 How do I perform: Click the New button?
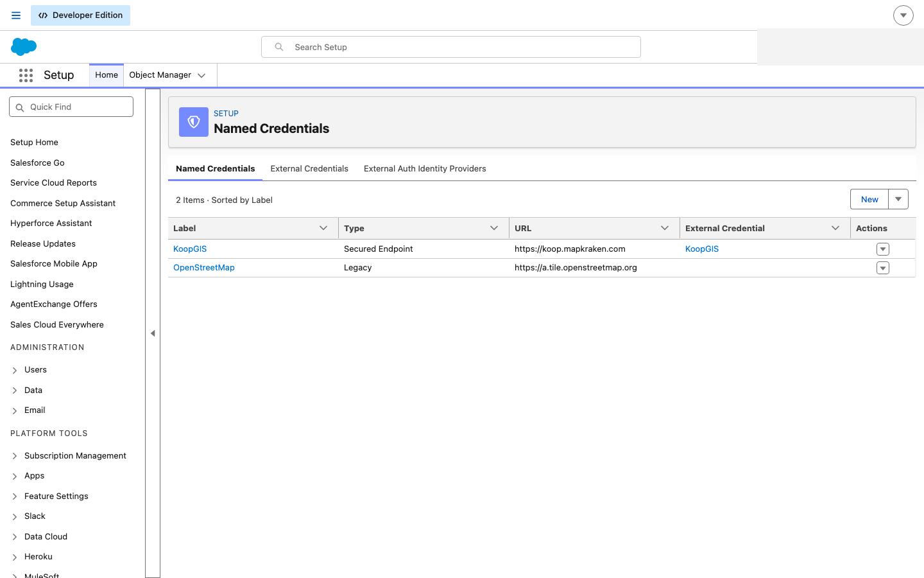coord(869,199)
